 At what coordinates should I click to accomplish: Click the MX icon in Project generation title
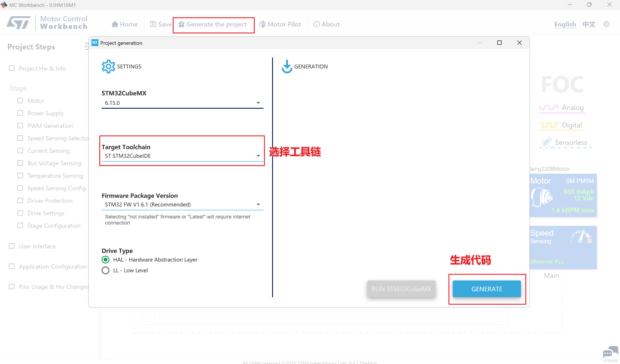click(x=95, y=43)
